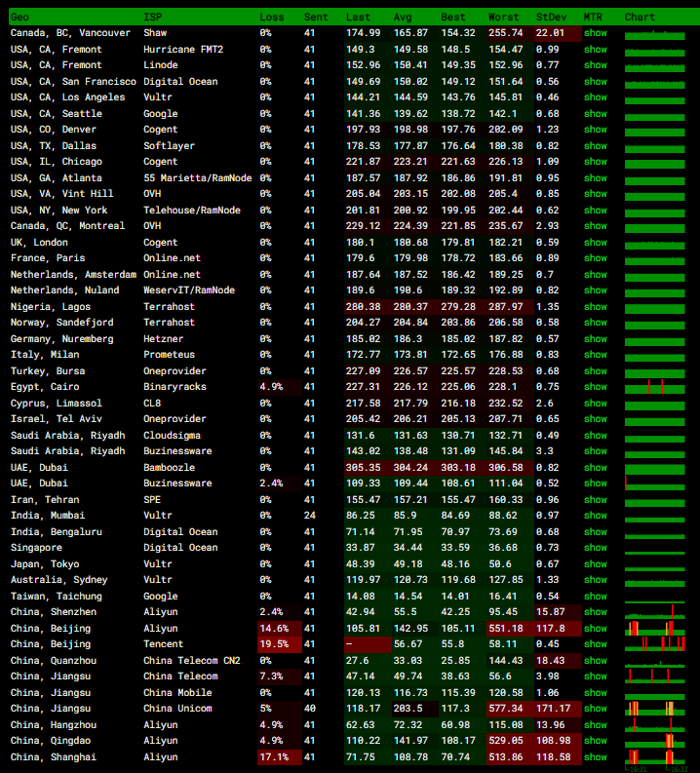
Task: Click the Hurricane FMT2 ISP cell
Action: (183, 50)
